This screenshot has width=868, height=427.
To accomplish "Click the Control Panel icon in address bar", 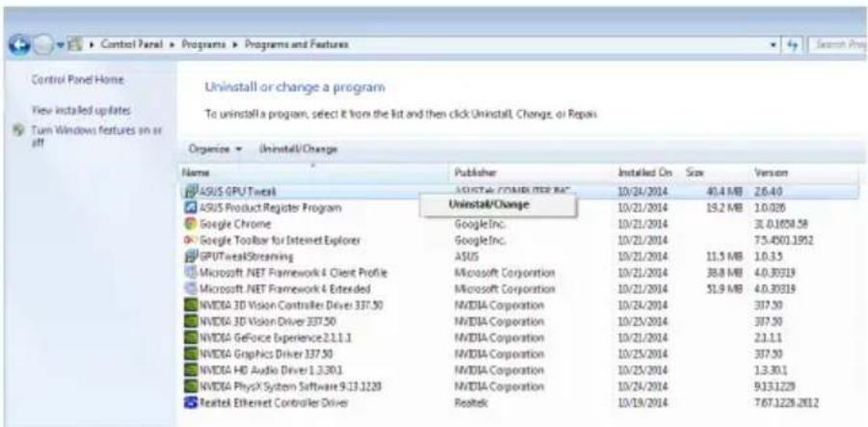I will click(x=73, y=45).
